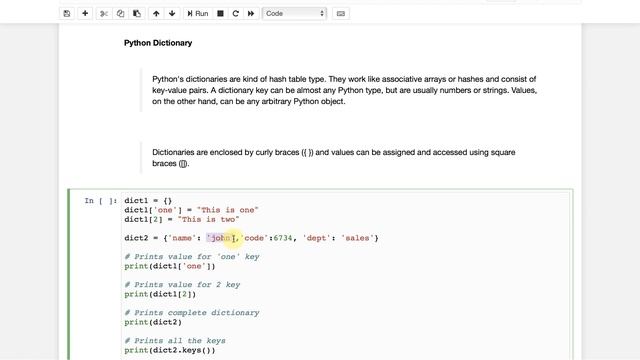640x360 pixels.
Task: Open the command palette keyboard icon
Action: pyautogui.click(x=341, y=13)
